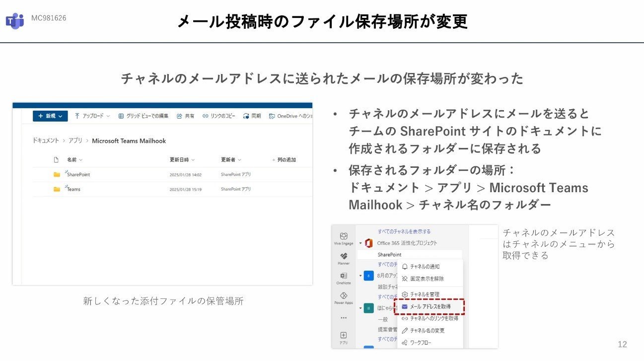644x361 pixels.
Task: Click the green ほにゃら team avatar
Action: click(368, 308)
